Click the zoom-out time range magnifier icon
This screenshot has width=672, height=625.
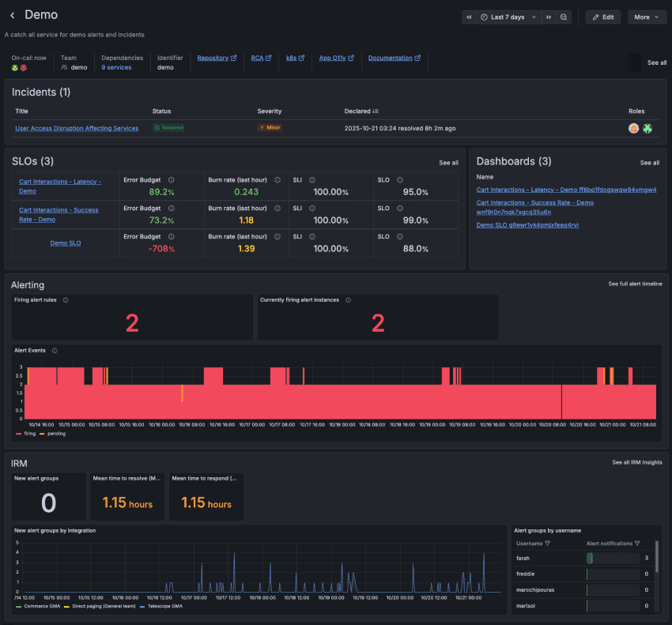564,17
